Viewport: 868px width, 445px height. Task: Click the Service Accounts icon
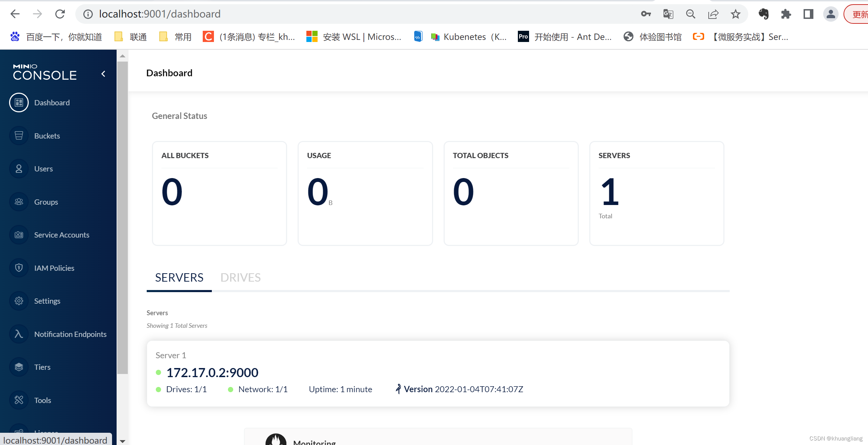point(19,234)
